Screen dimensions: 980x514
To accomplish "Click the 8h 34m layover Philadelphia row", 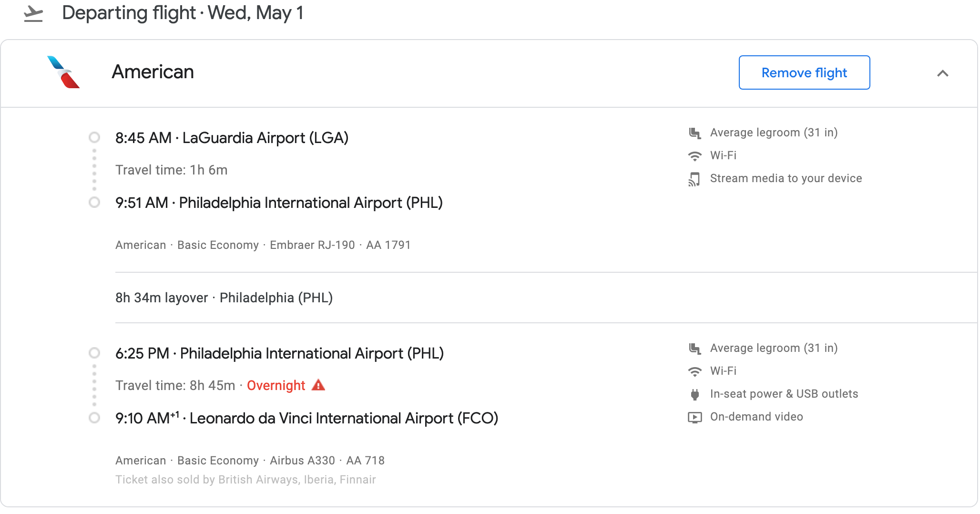I will (x=224, y=298).
